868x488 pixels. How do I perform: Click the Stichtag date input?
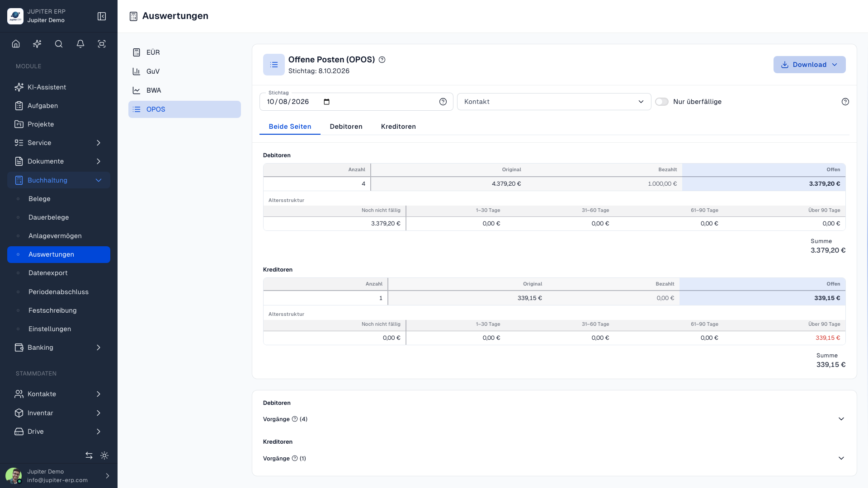[x=356, y=102]
